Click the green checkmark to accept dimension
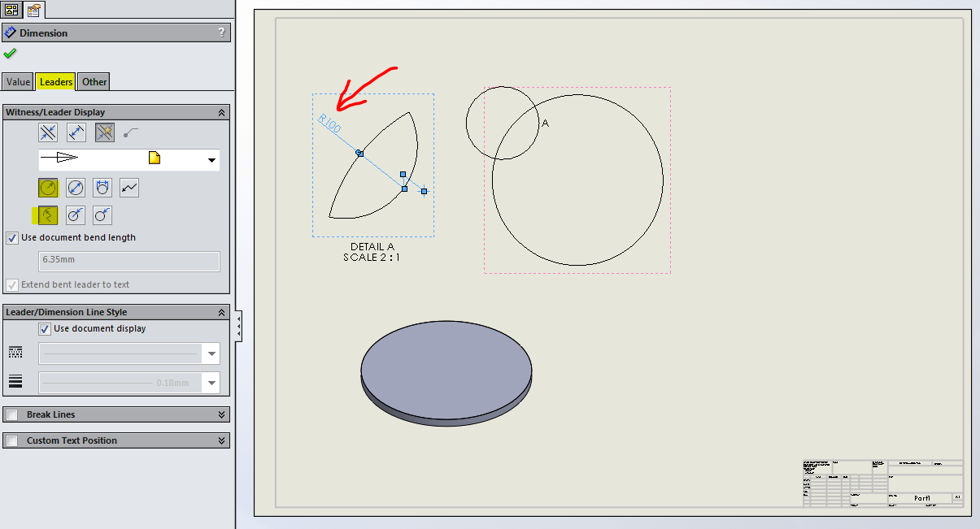The width and height of the screenshot is (980, 529). [10, 54]
